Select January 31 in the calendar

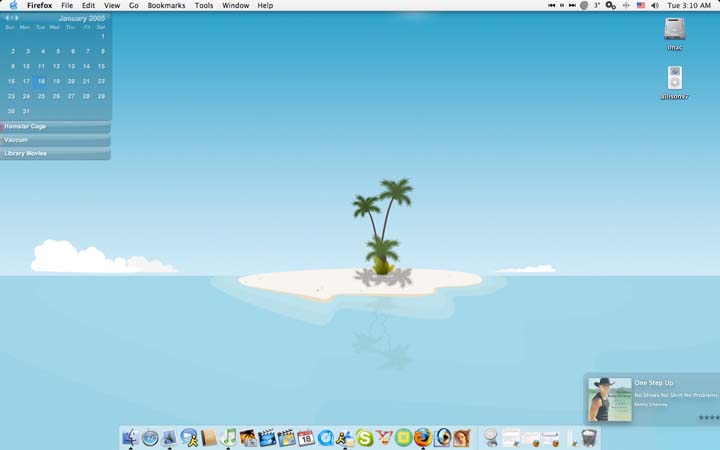tap(26, 111)
